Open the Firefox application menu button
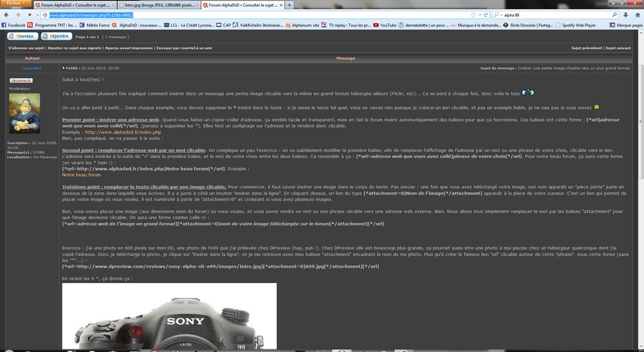 click(15, 3)
